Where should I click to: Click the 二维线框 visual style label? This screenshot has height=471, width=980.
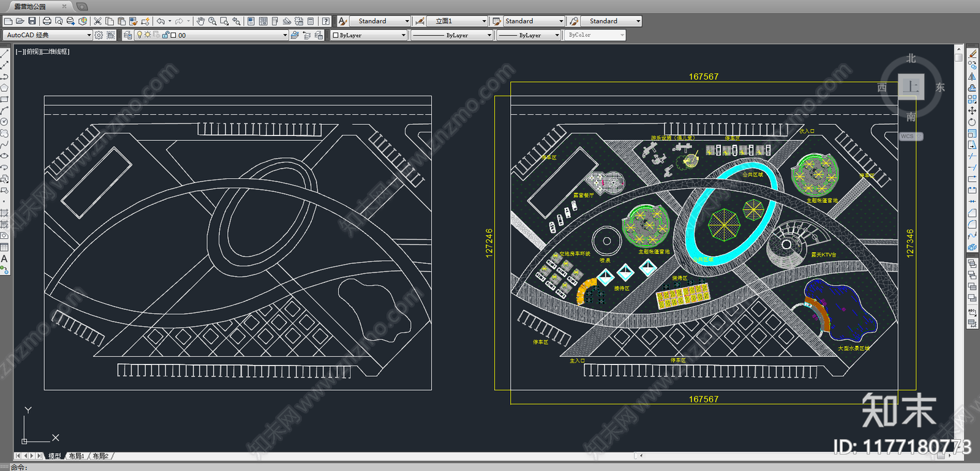coord(55,51)
